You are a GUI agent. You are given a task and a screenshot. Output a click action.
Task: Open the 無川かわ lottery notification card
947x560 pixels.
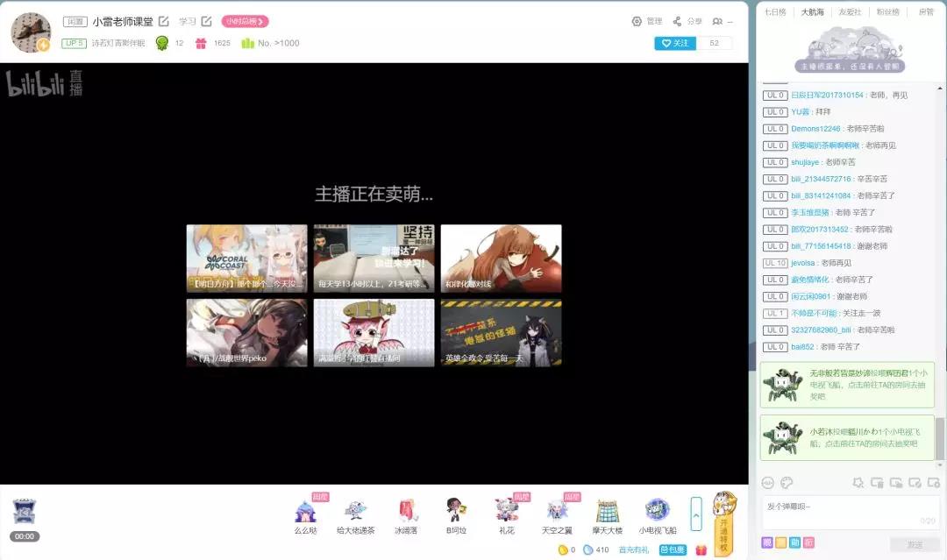(x=847, y=437)
